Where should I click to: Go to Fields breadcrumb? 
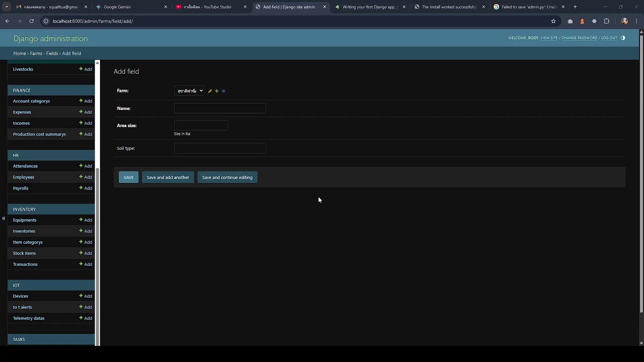point(52,53)
